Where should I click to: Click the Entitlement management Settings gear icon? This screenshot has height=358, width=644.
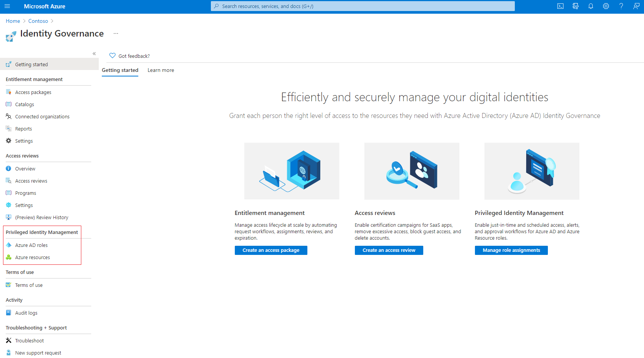9,141
